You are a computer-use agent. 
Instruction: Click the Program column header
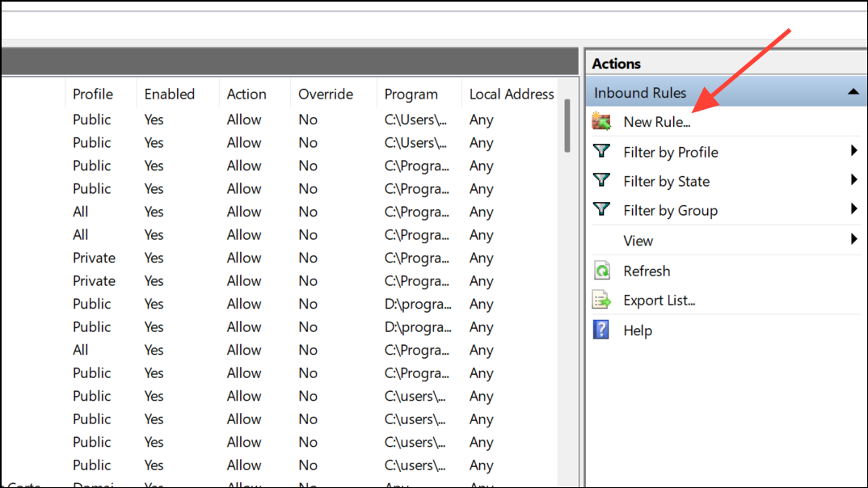click(x=411, y=94)
